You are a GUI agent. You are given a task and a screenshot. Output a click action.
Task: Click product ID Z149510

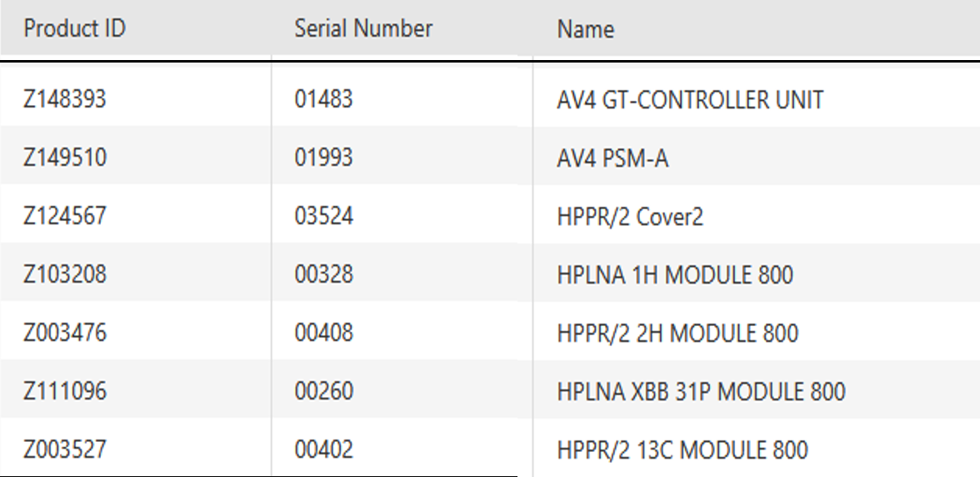tap(65, 158)
